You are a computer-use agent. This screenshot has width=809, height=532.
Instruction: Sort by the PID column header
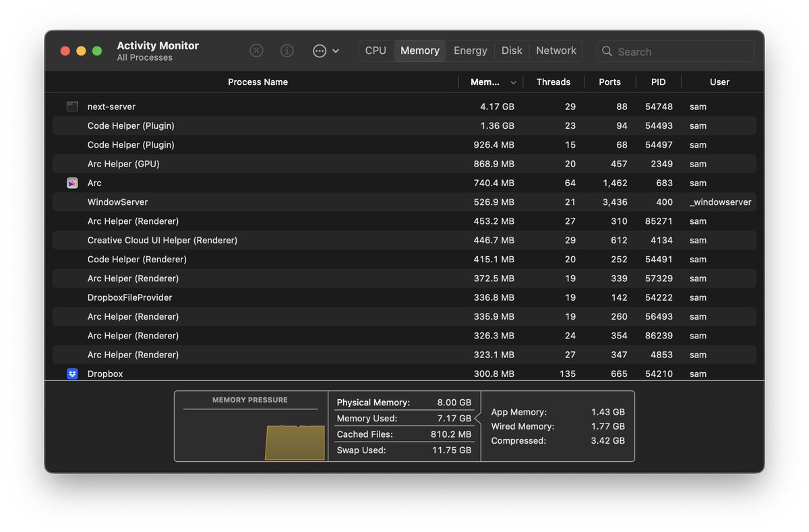[x=659, y=82]
